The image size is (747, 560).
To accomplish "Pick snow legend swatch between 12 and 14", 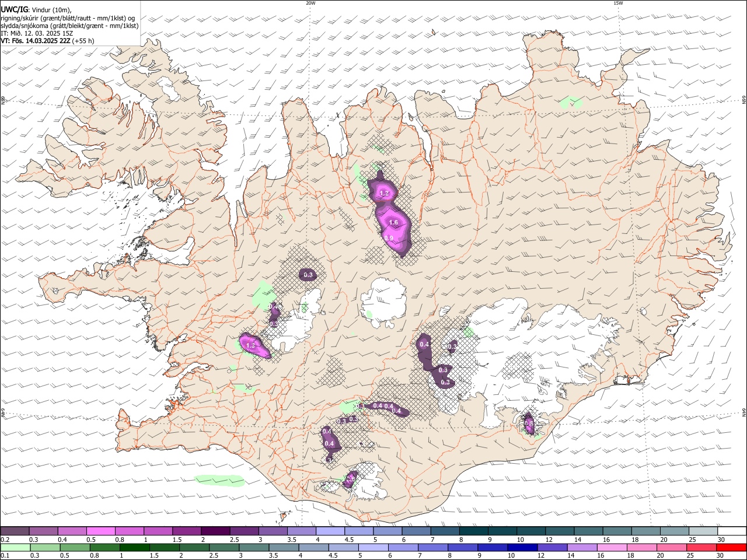I will click(x=560, y=531).
